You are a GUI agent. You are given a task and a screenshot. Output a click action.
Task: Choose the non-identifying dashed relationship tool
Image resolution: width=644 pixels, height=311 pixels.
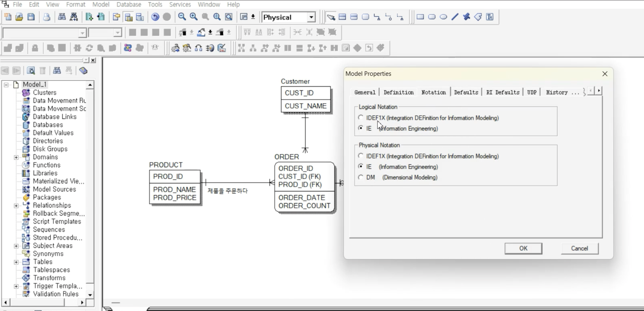400,17
